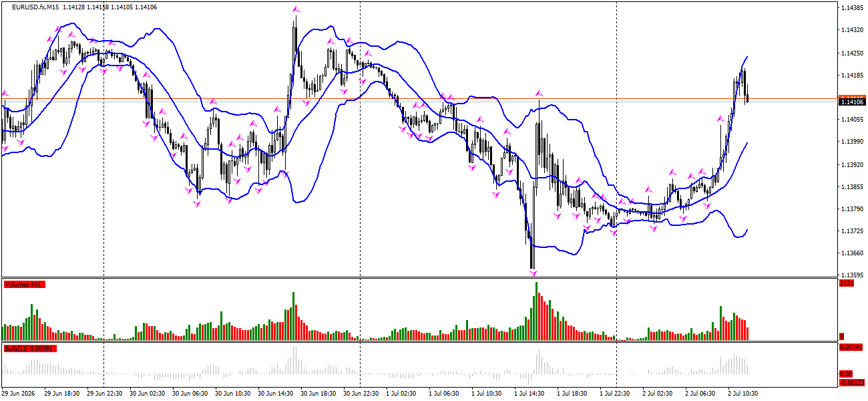Click the 1 Jul 06:30 time label
The width and height of the screenshot is (868, 401).
[x=445, y=394]
